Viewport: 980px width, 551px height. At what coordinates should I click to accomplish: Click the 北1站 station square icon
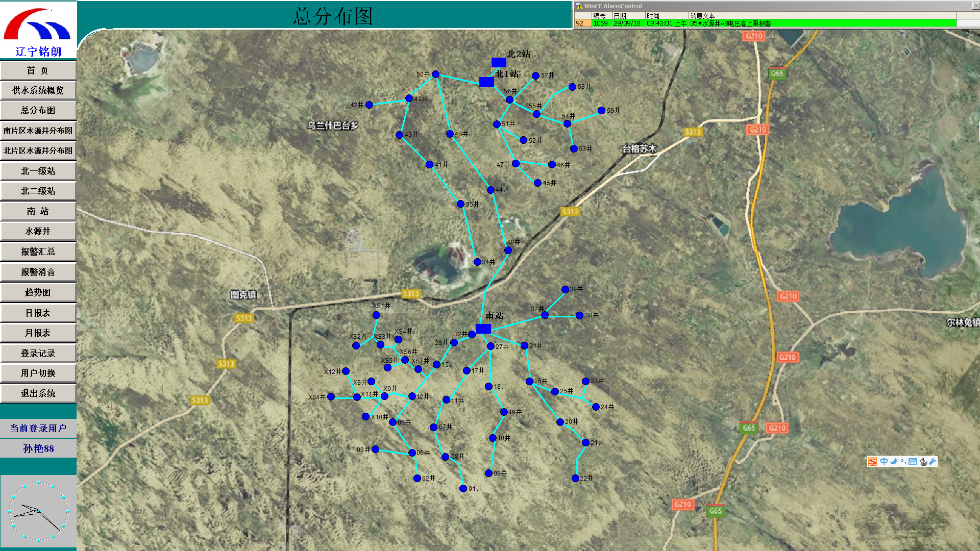(486, 82)
